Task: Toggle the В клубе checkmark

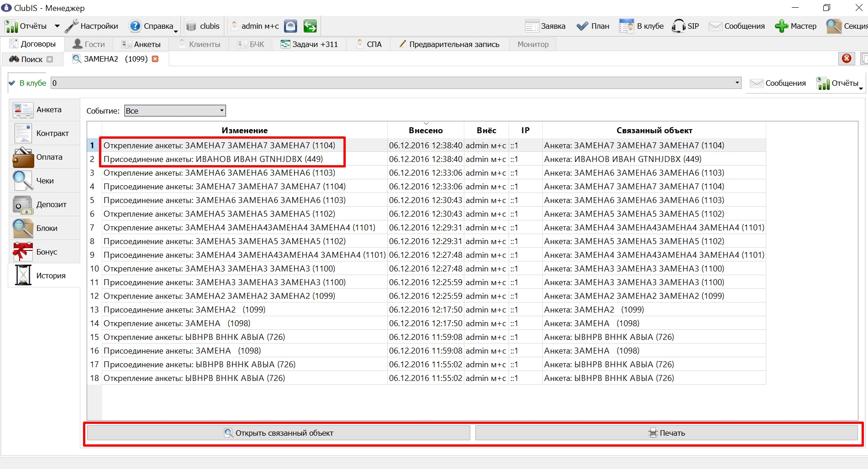Action: pyautogui.click(x=12, y=83)
